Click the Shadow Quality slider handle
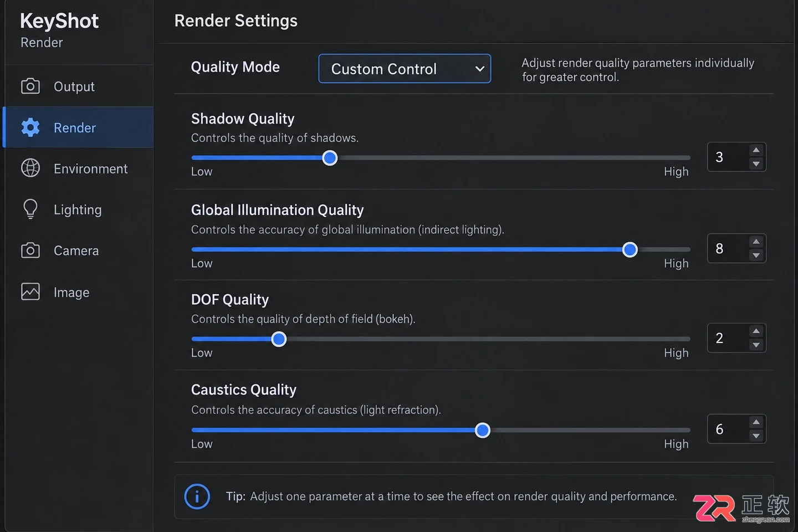 [330, 158]
